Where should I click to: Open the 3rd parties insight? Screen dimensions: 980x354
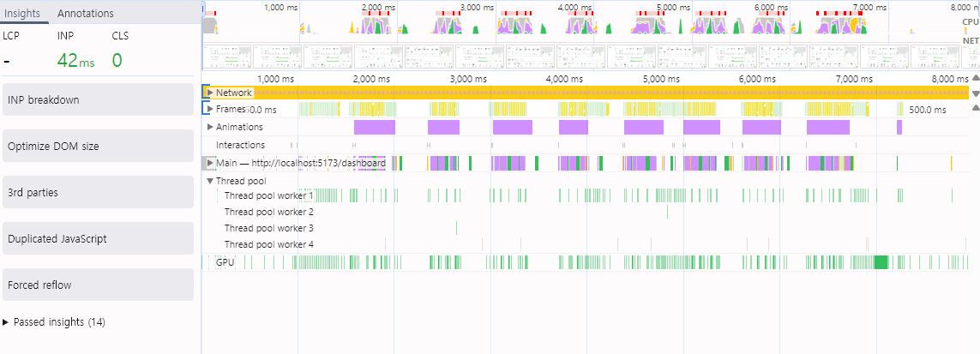point(98,192)
